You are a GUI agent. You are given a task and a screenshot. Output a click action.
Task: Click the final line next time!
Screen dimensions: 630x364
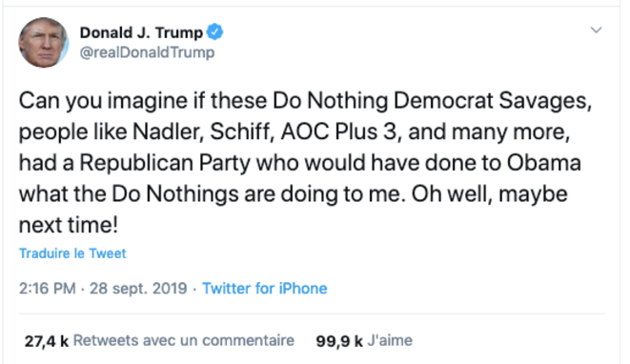pos(69,225)
